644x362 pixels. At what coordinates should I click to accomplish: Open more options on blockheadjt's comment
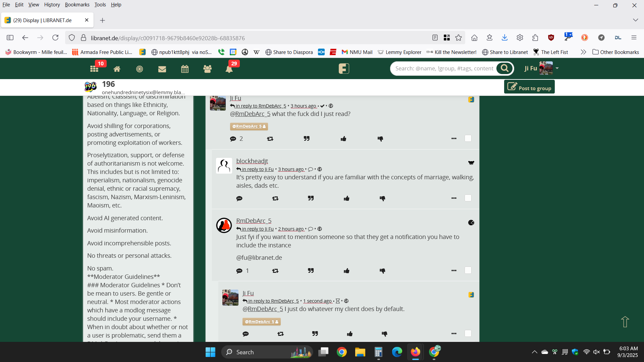click(x=454, y=198)
